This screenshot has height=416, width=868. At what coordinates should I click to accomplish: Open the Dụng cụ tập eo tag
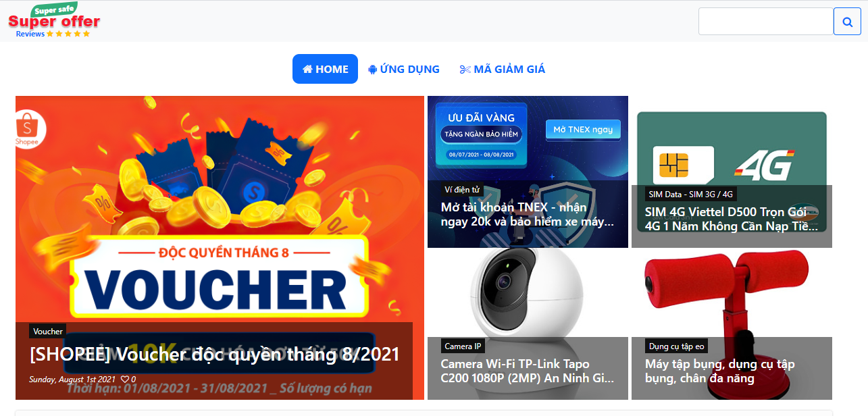point(677,346)
